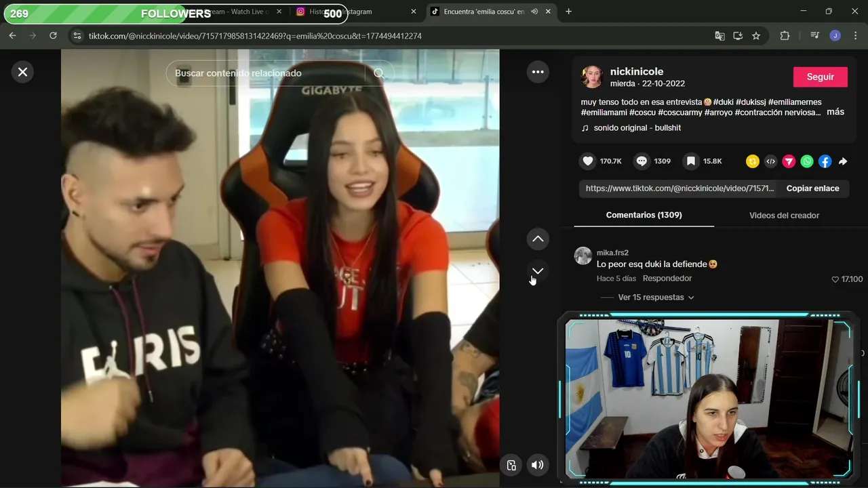Get the embed code icon
Image resolution: width=868 pixels, height=488 pixels.
770,161
